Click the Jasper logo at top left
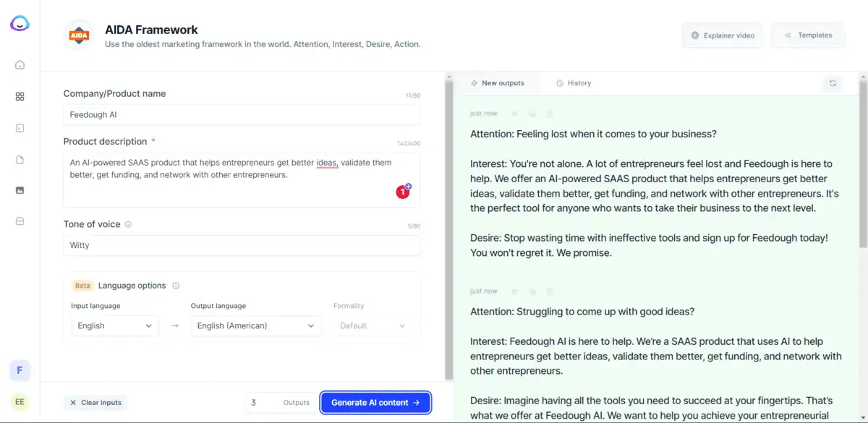This screenshot has width=868, height=423. [x=20, y=24]
